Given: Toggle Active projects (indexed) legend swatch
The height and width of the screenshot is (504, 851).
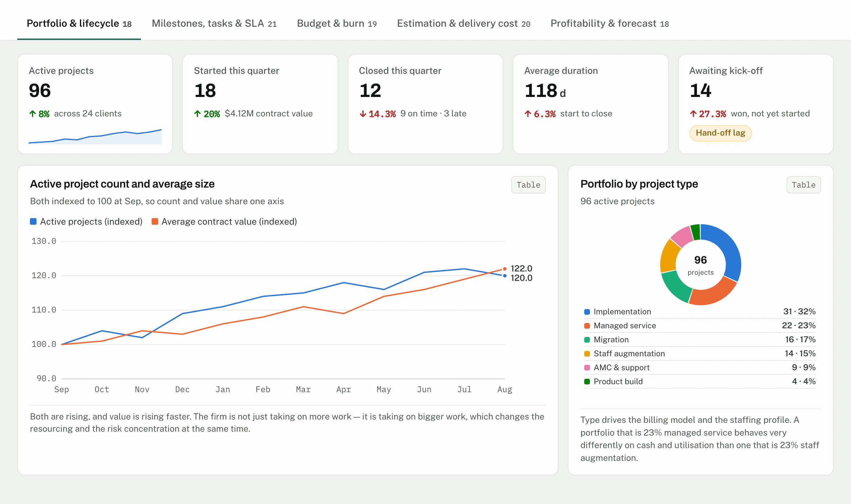Looking at the screenshot, I should (33, 221).
